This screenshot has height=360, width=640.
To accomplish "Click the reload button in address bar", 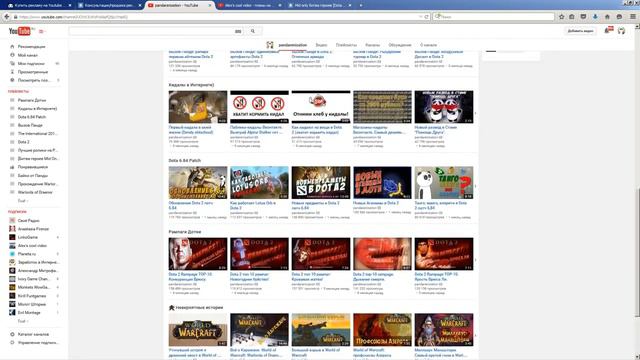I will 427,17.
